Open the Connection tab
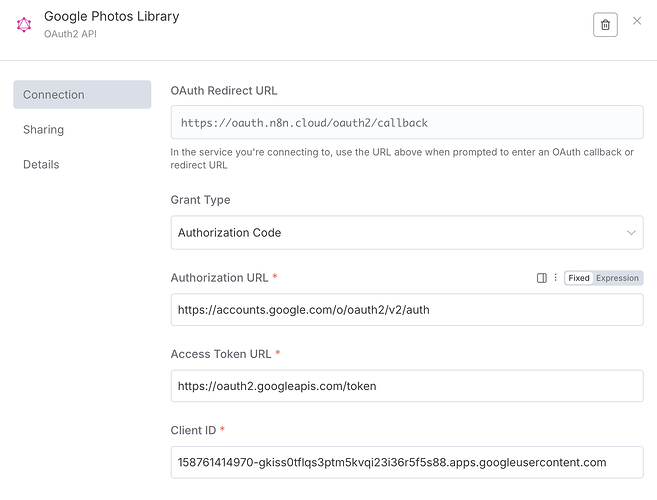Screen dimensions: 657x500 coord(82,95)
